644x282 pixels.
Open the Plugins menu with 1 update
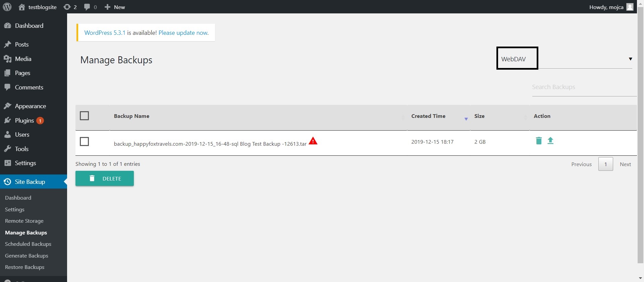[x=34, y=121]
